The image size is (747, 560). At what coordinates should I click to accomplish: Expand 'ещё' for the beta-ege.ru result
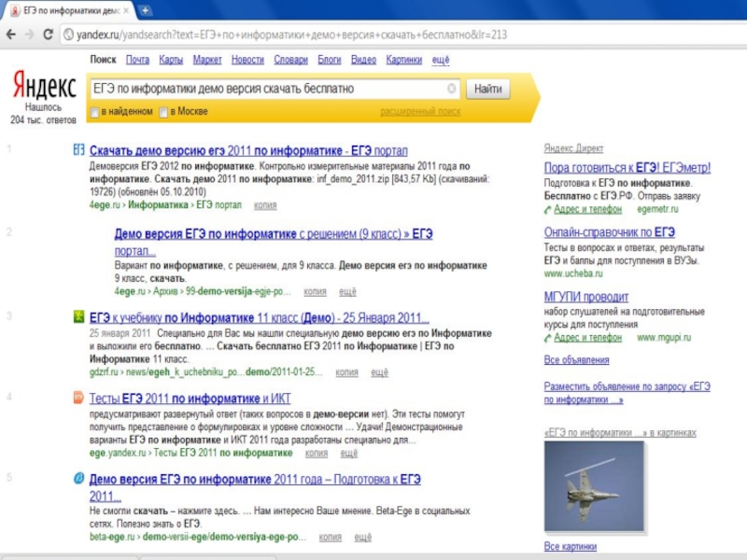point(362,538)
